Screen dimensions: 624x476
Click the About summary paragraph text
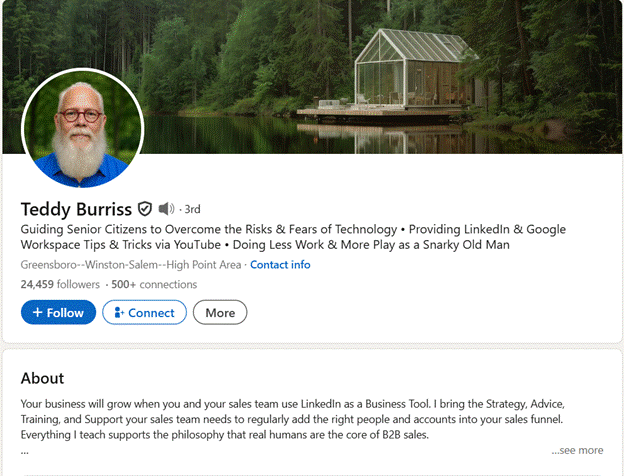click(293, 419)
